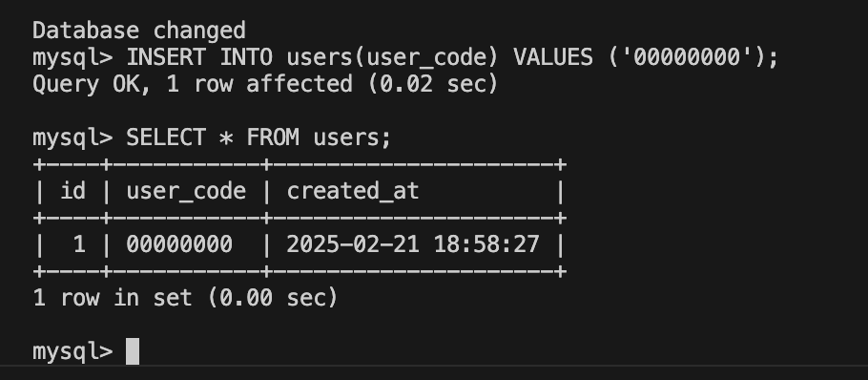The height and width of the screenshot is (380, 868).
Task: Click the 'Database changed' message line
Action: click(x=139, y=31)
